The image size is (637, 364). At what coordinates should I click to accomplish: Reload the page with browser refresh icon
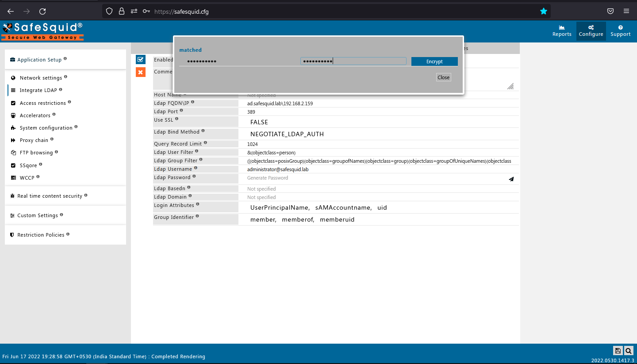(x=42, y=11)
